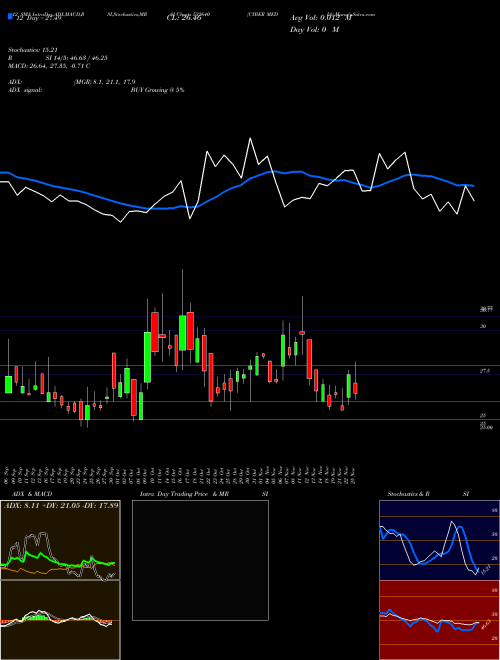Image resolution: width=500 pixels, height=660 pixels.
Task: Click the 'MACD: 26.64, 27.35, -0.71 C' line
Action: pos(49,66)
